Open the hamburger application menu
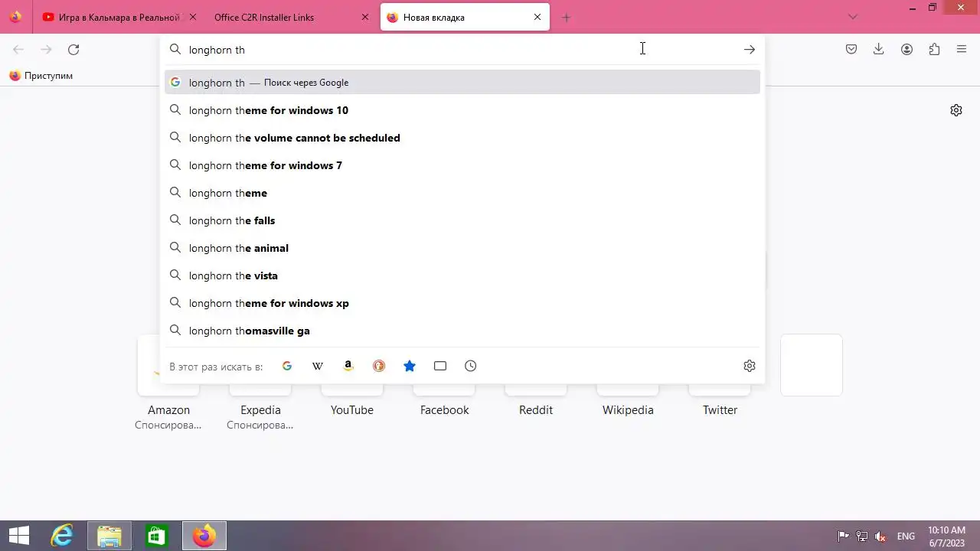The image size is (980, 551). pos(962,50)
